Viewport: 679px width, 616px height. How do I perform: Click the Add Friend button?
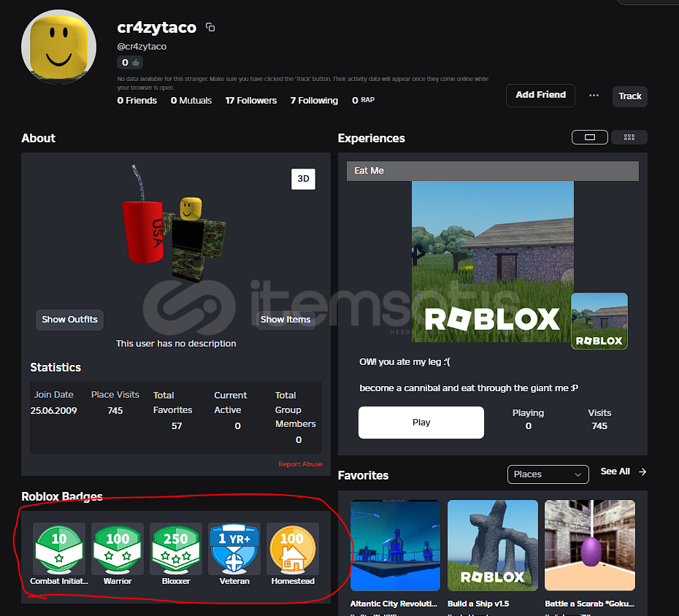click(540, 95)
